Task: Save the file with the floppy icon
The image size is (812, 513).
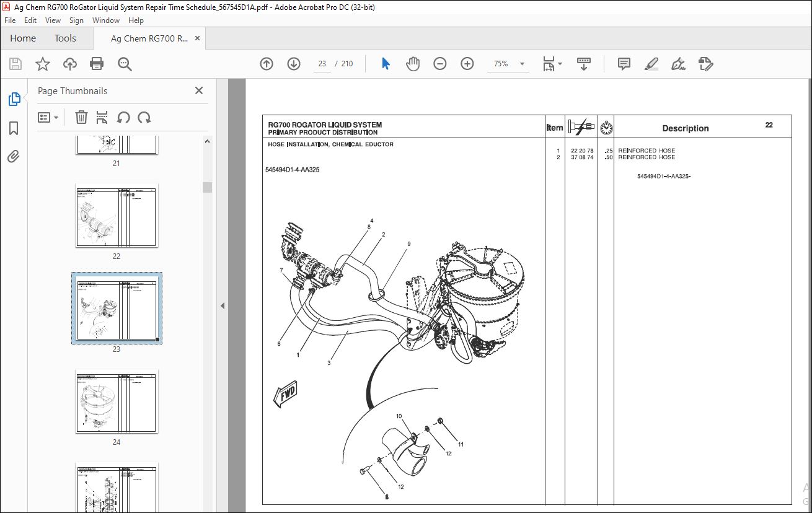Action: click(x=15, y=64)
